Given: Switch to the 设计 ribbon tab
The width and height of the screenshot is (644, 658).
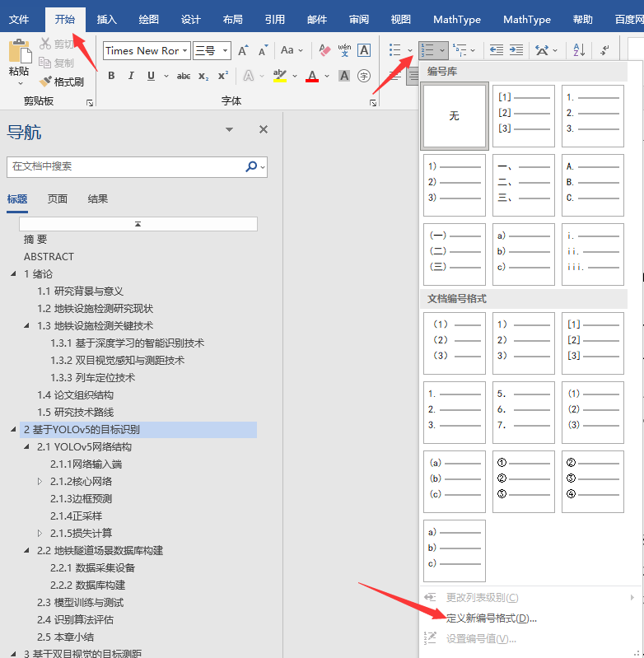Looking at the screenshot, I should [190, 20].
